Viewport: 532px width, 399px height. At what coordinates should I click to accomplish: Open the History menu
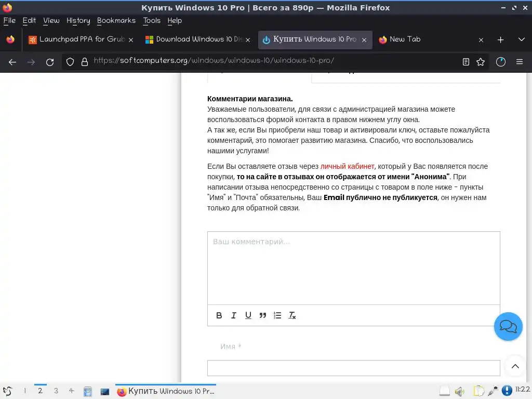(78, 21)
